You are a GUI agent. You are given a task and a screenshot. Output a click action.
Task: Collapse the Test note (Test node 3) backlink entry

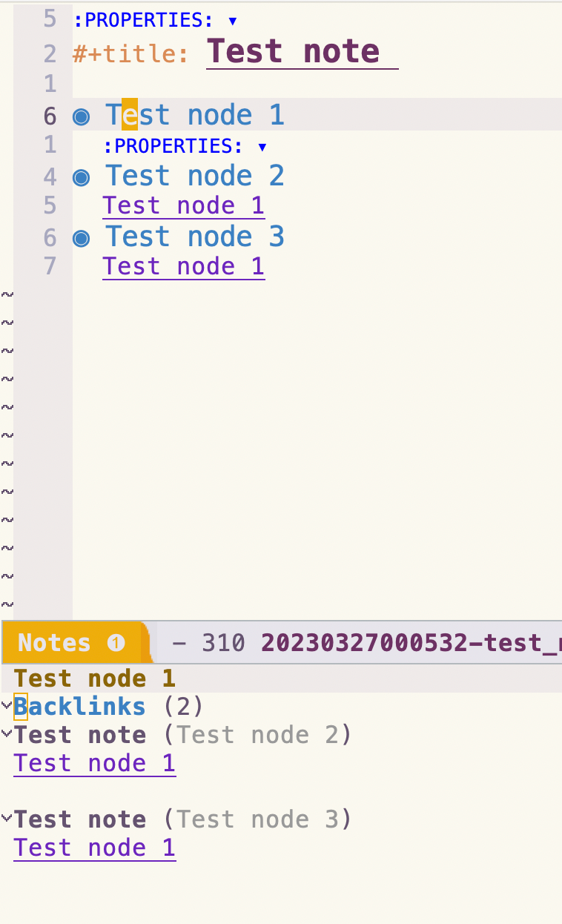(7, 818)
